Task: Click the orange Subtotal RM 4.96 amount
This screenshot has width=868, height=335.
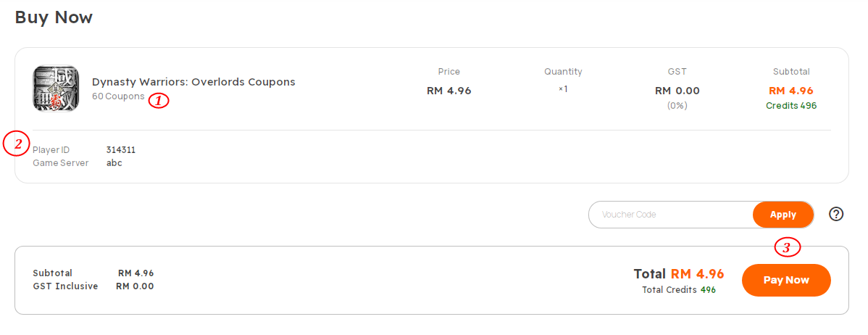Action: (x=791, y=91)
